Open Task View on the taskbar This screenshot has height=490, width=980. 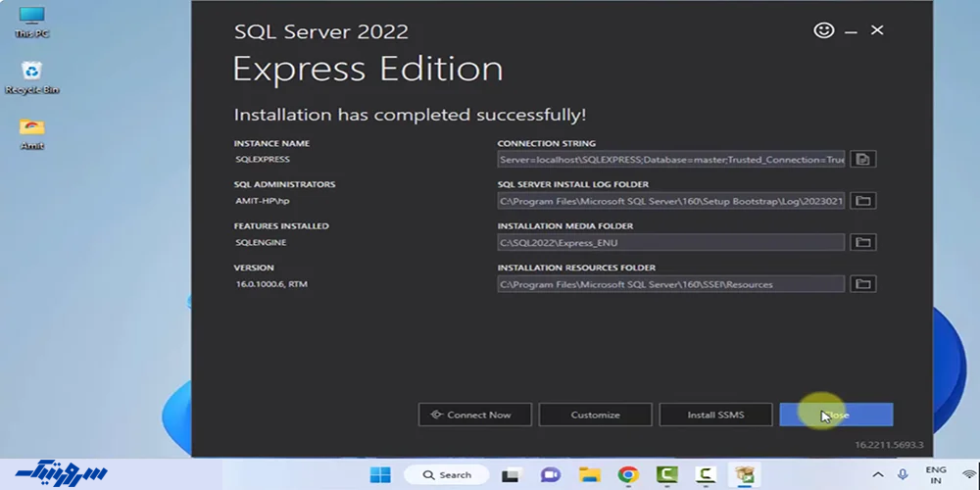510,475
